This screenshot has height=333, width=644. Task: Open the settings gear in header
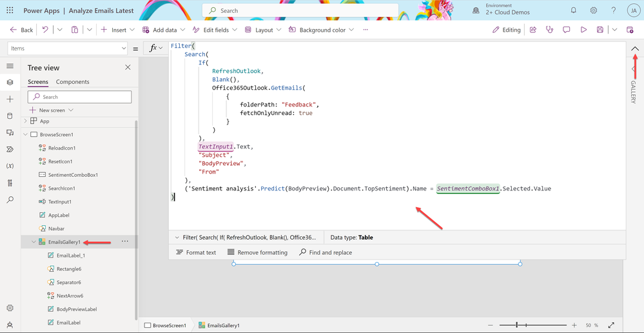594,11
